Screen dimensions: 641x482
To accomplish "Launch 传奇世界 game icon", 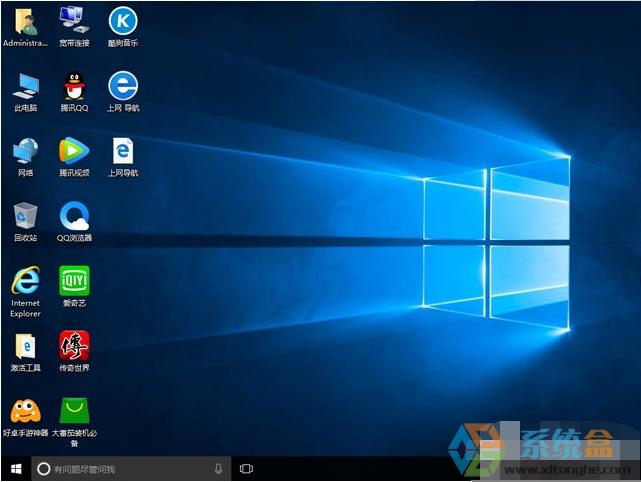I will point(73,346).
